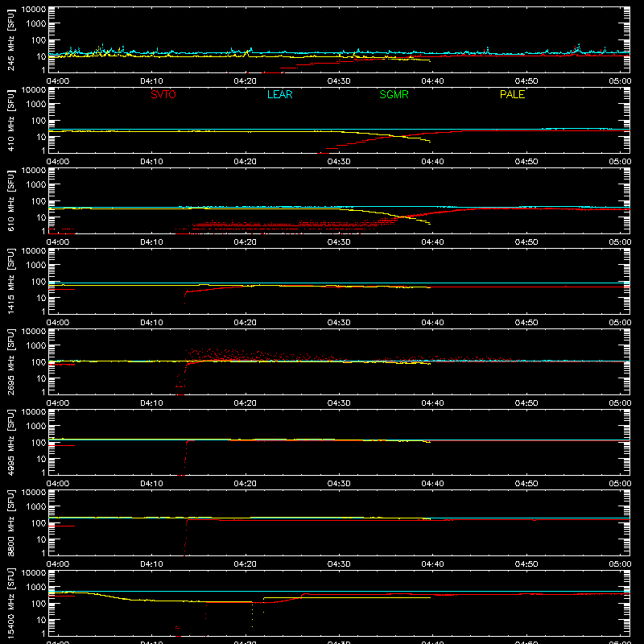Click the 04:00 tick of the 245 MHz plot
The height and width of the screenshot is (644, 644).
tap(58, 81)
